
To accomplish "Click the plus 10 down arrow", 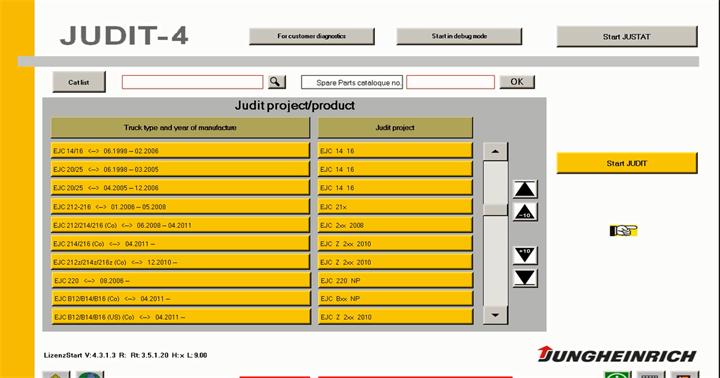I will (525, 255).
